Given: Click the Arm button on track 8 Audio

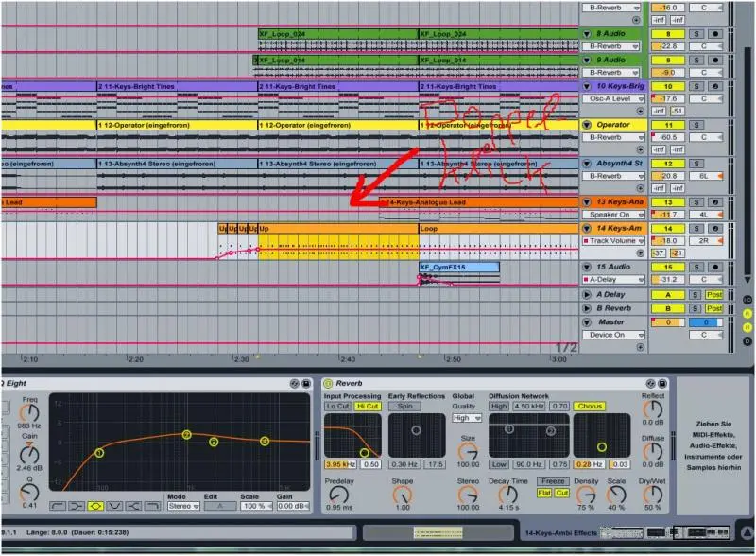Looking at the screenshot, I should point(714,33).
